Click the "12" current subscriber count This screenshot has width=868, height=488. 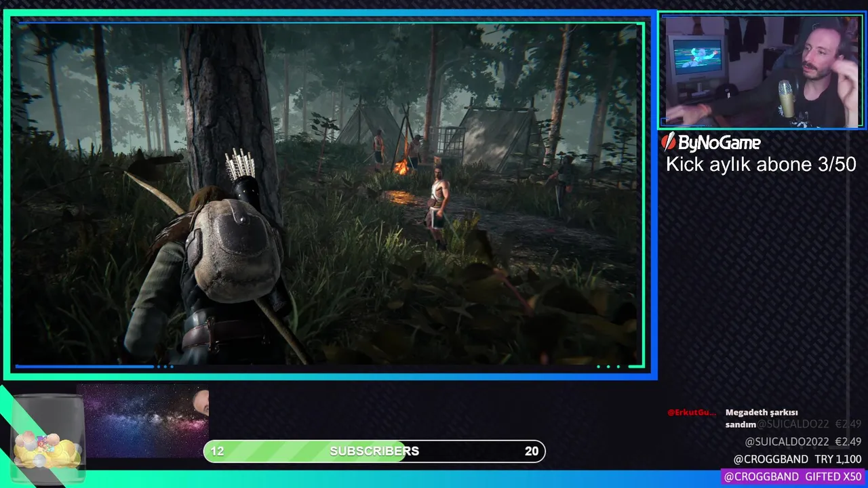(217, 451)
